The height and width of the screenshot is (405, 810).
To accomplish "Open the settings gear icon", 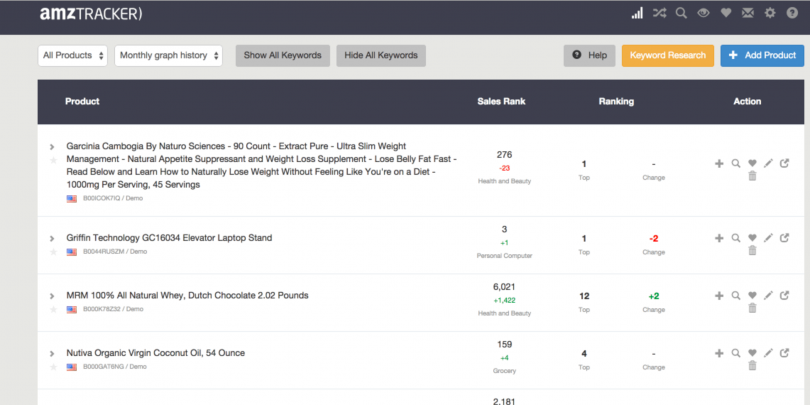I will [770, 13].
